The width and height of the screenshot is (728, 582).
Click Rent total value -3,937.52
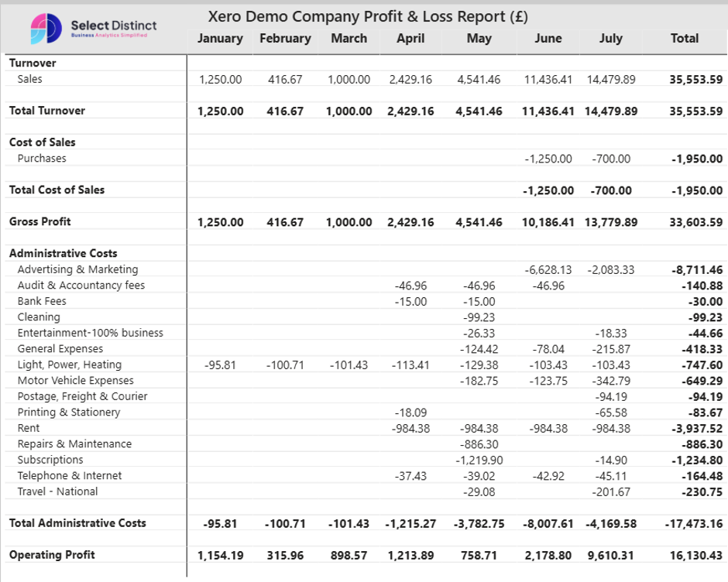click(x=697, y=429)
